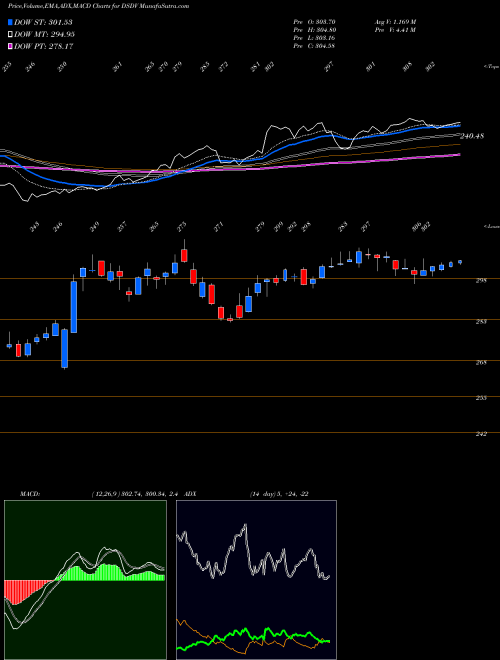Click the white DOW MT legend square

pyautogui.click(x=11, y=34)
